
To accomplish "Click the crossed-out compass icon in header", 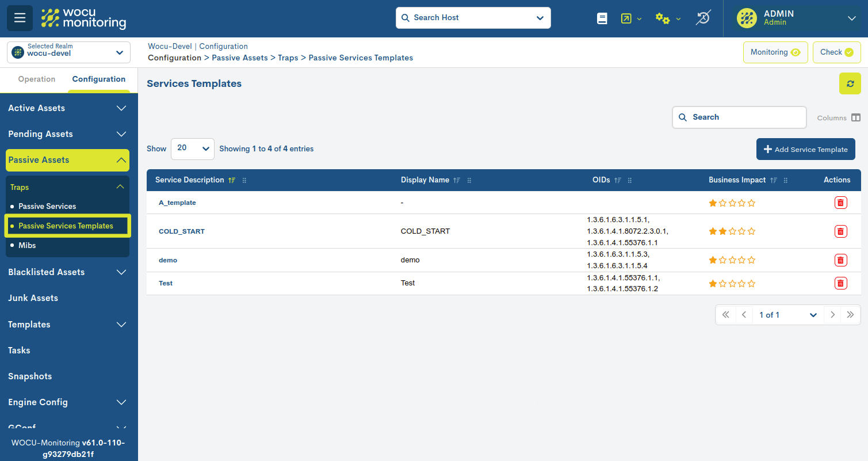I will click(x=702, y=18).
